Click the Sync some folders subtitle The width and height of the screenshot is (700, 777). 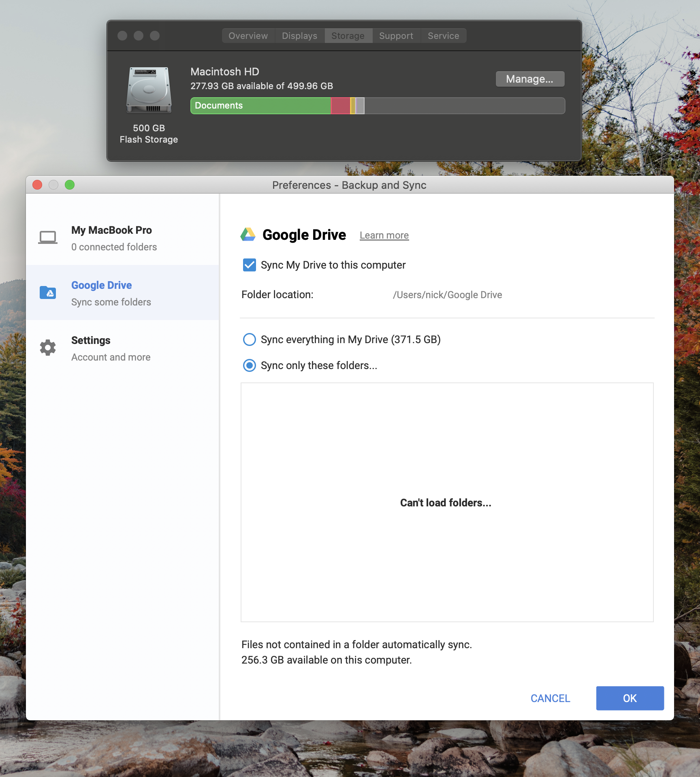tap(111, 302)
